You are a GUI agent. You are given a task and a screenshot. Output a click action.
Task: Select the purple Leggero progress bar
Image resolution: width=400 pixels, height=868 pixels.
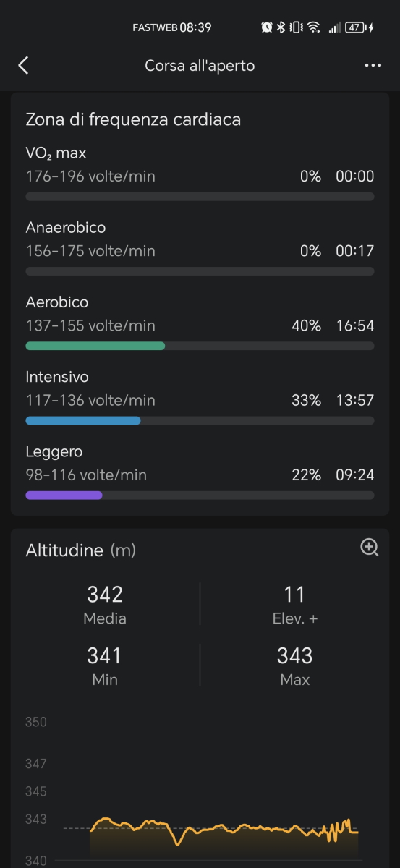coord(64,495)
